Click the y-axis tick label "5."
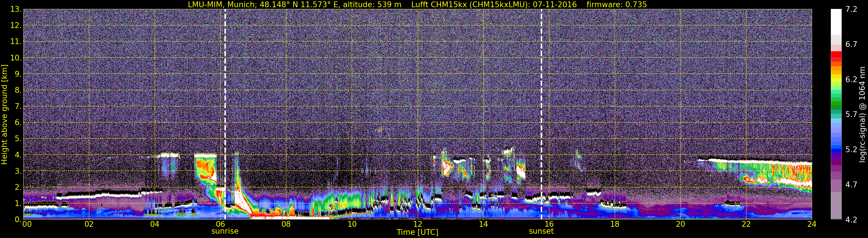The image size is (868, 238). (x=18, y=139)
